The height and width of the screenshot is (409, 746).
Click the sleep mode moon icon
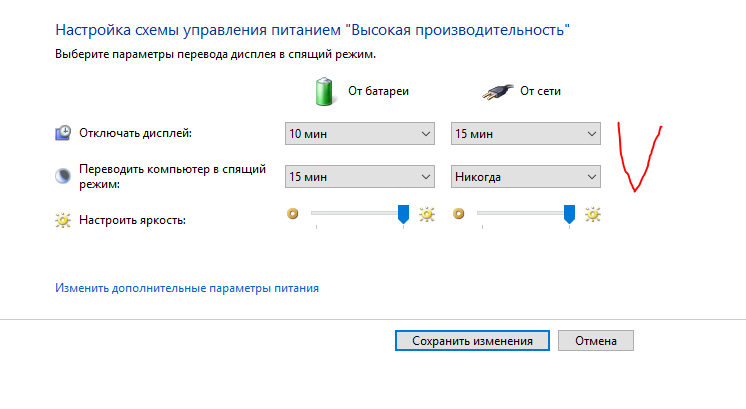click(x=63, y=176)
